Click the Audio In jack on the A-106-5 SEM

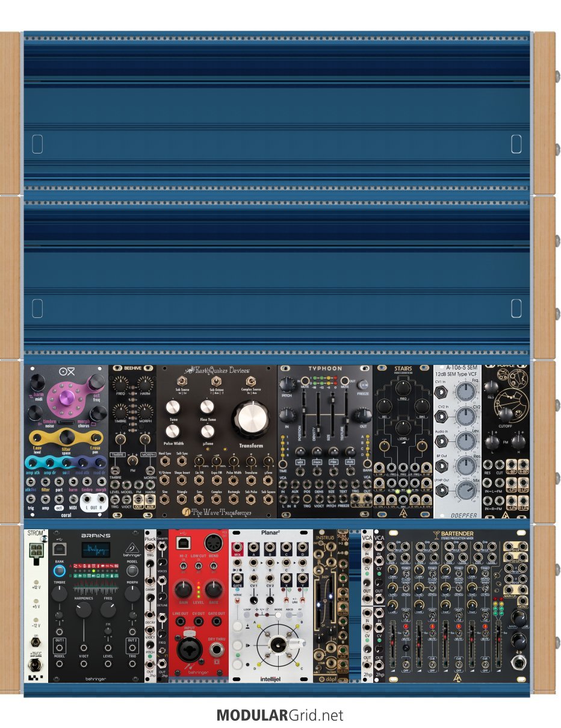pos(441,441)
